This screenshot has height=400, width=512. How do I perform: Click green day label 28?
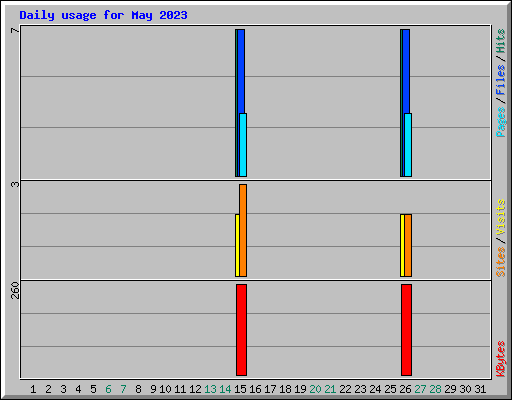click(435, 389)
